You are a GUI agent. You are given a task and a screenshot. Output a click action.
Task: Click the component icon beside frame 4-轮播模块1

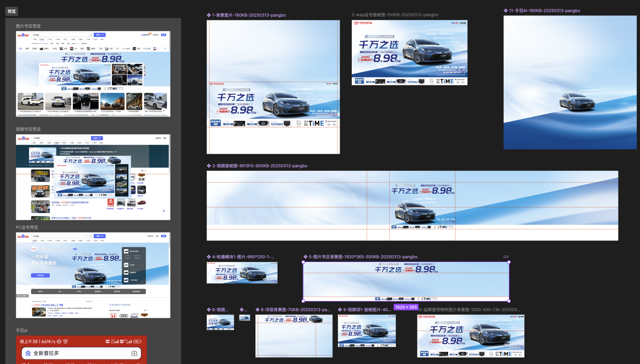tap(209, 257)
